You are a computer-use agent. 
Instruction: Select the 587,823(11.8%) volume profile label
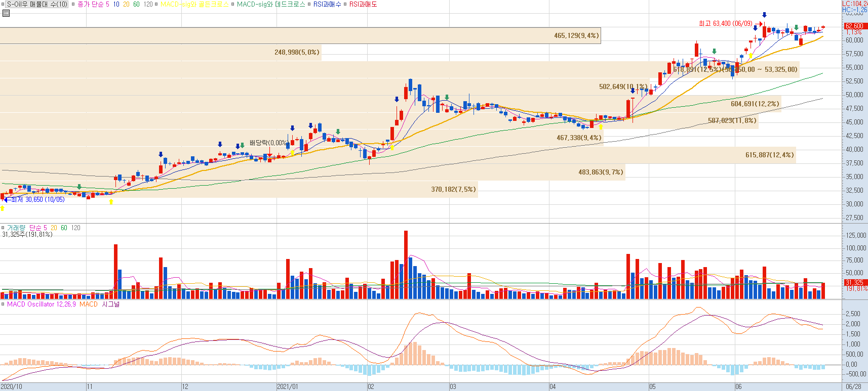click(732, 120)
